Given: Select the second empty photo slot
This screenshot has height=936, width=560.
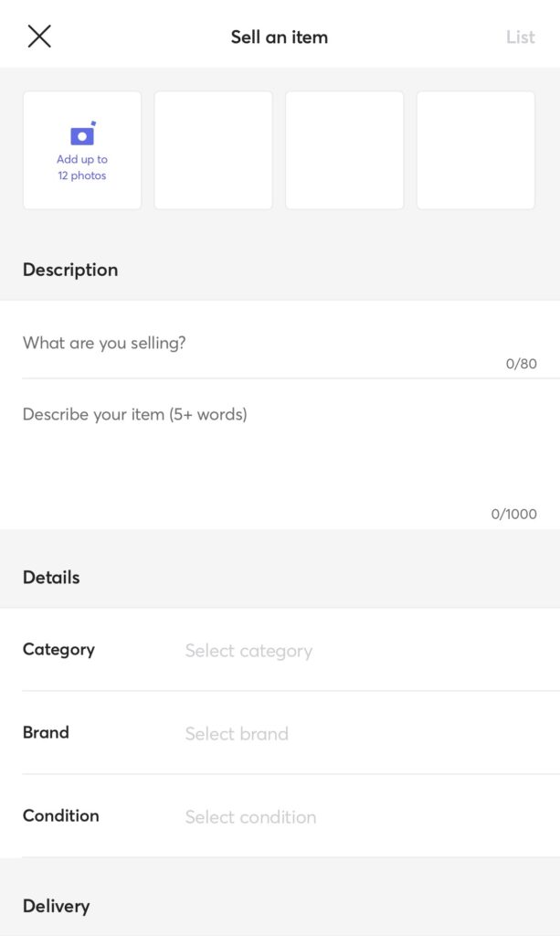Looking at the screenshot, I should coord(213,150).
